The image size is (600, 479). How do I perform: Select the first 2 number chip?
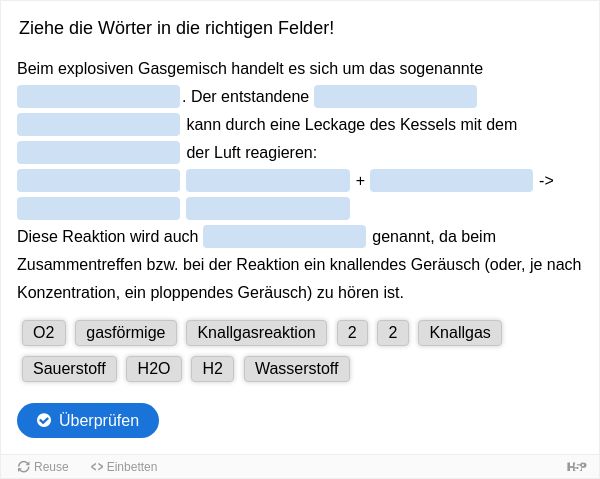pyautogui.click(x=352, y=332)
